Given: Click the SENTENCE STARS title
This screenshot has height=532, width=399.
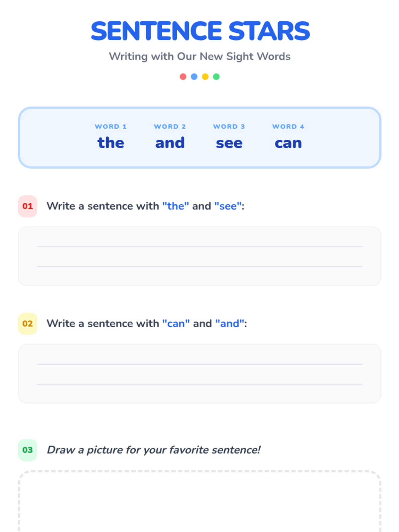Looking at the screenshot, I should [200, 31].
